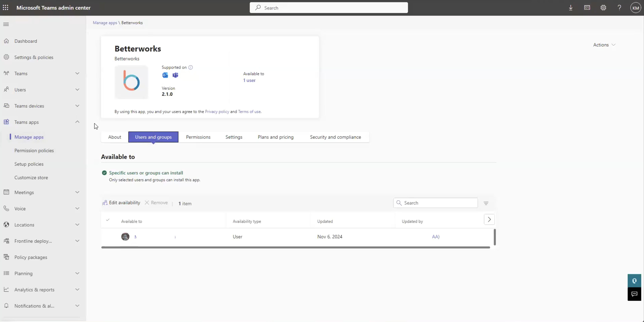The image size is (644, 322).
Task: Click the teal help support widget
Action: pyautogui.click(x=634, y=281)
